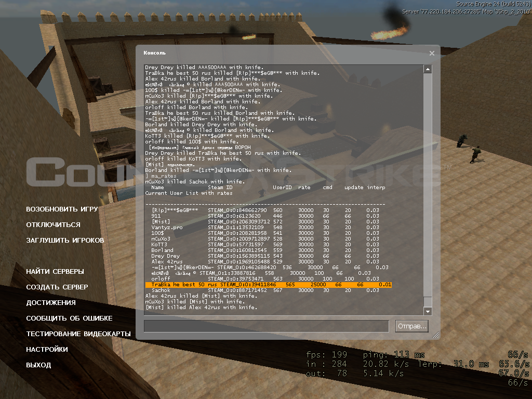The width and height of the screenshot is (532, 399).
Task: Click the '100$' rates table row
Action: [x=265, y=233]
